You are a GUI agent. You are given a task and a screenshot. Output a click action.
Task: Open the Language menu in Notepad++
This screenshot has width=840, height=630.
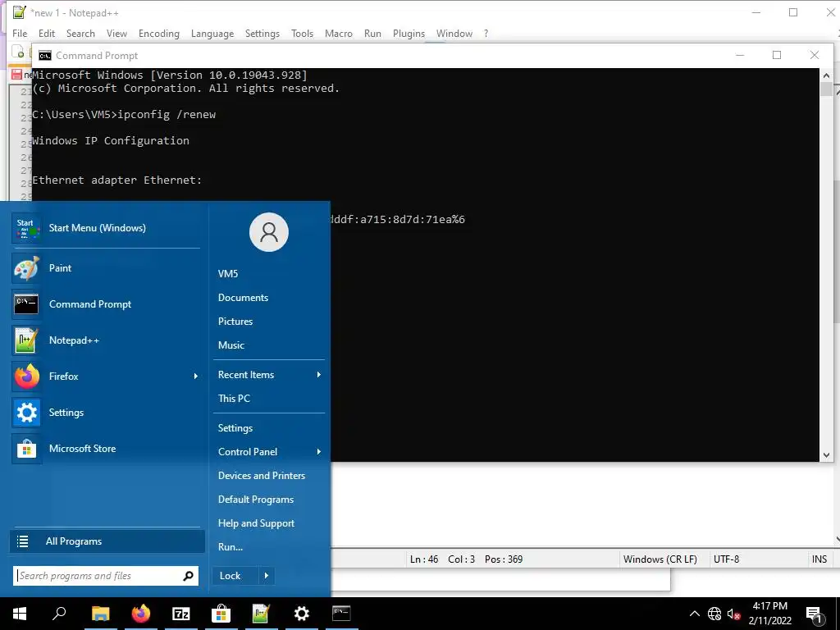212,33
